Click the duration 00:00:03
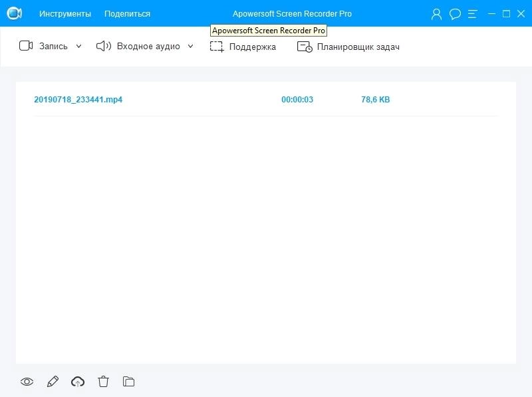 297,100
